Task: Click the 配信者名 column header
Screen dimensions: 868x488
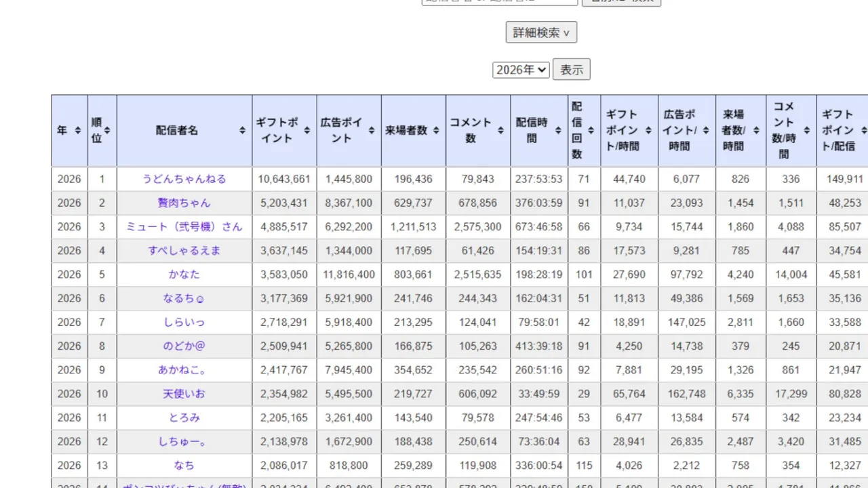Action: (x=184, y=131)
